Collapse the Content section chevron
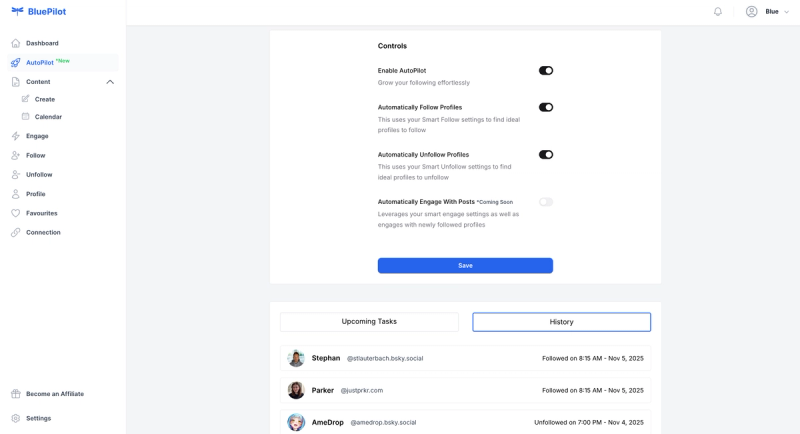Screen dimensions: 800x434 [110, 82]
